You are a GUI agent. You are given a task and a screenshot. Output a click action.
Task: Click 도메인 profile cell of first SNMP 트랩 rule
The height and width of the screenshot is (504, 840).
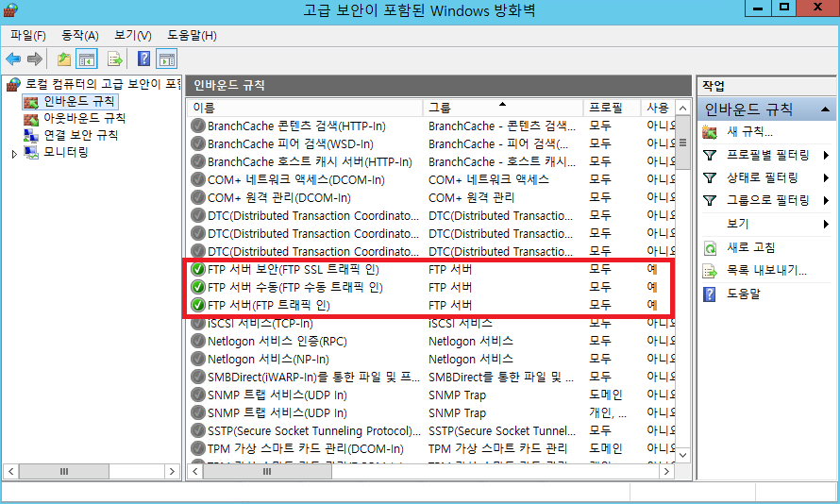606,395
